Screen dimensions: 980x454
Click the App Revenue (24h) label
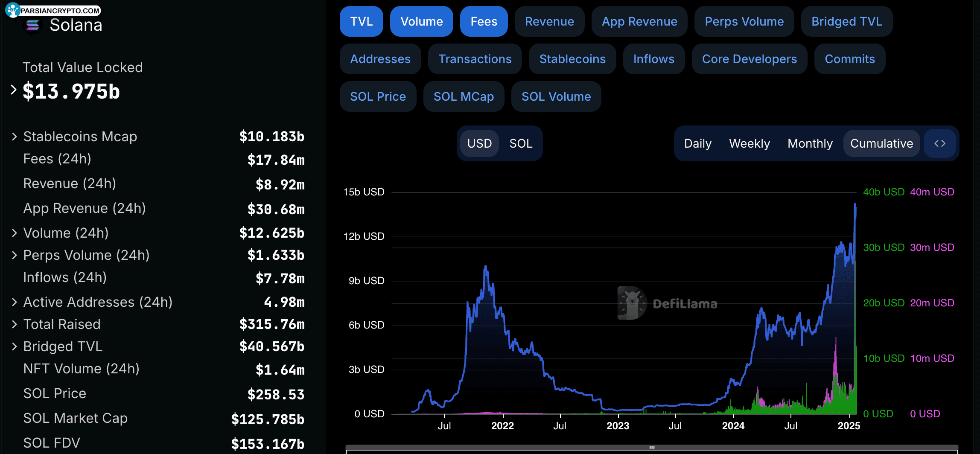(85, 208)
